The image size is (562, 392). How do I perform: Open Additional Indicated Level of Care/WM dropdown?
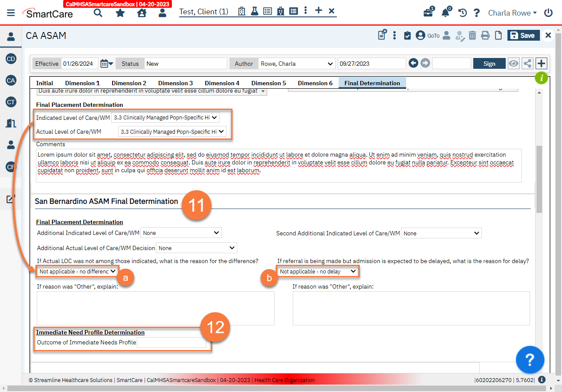point(181,233)
